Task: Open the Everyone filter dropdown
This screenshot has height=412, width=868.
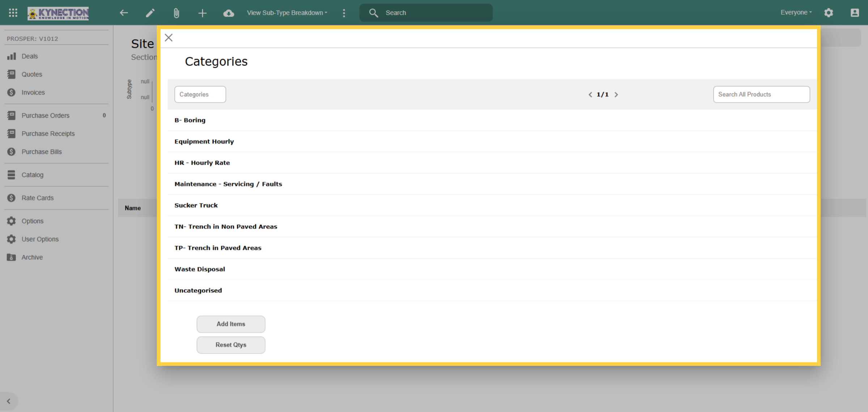Action: point(796,13)
